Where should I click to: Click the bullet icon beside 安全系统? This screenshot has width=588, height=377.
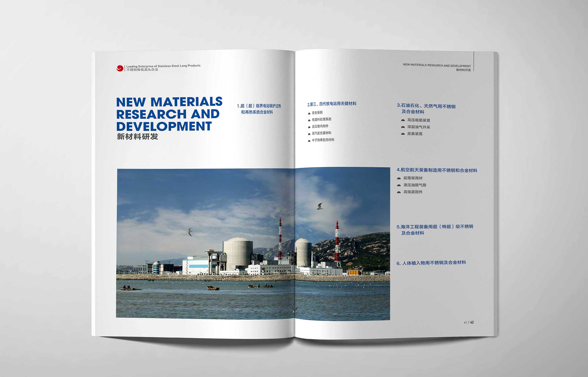(x=309, y=113)
